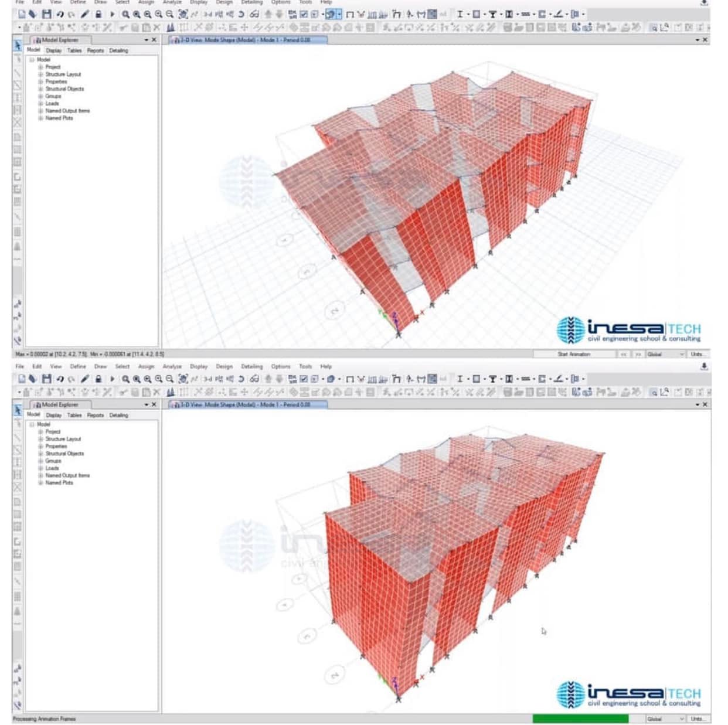This screenshot has height=725, width=728.
Task: Click pencil edit icon in lower toolbar
Action: tap(85, 379)
